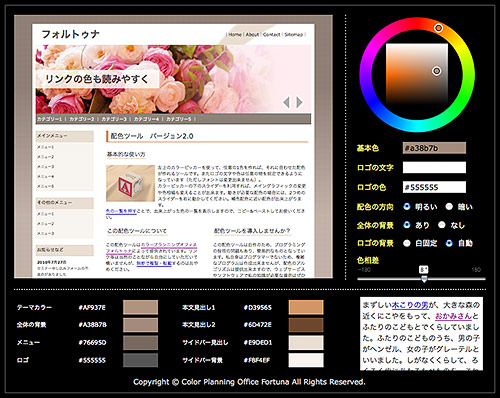Image resolution: width=500 pixels, height=398 pixels.
Task: Select カテゴリー3 in category bar
Action: (x=114, y=119)
